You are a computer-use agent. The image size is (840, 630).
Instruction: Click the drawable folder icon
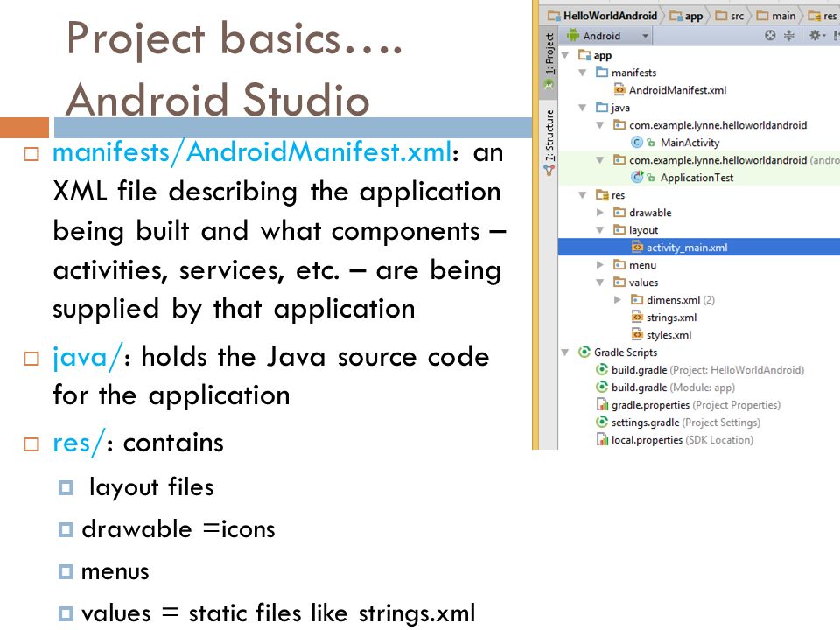pyautogui.click(x=619, y=212)
